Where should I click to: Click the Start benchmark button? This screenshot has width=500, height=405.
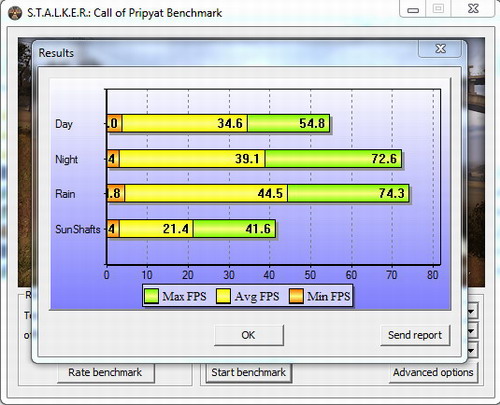pyautogui.click(x=249, y=372)
